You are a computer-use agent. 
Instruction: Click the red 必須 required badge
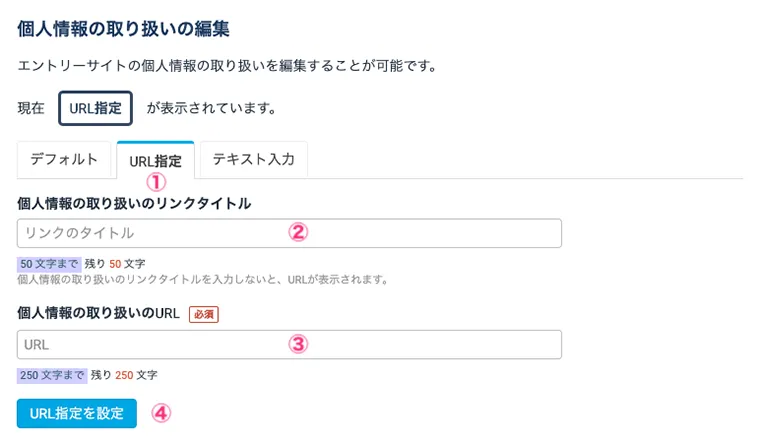click(203, 313)
